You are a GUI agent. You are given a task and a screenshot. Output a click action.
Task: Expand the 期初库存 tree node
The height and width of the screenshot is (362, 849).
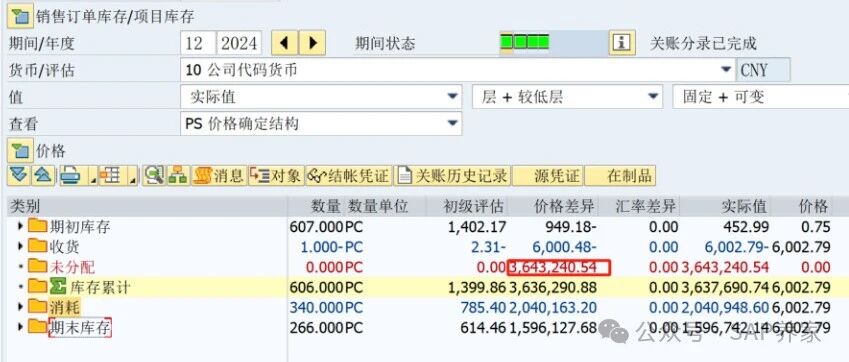coord(21,226)
